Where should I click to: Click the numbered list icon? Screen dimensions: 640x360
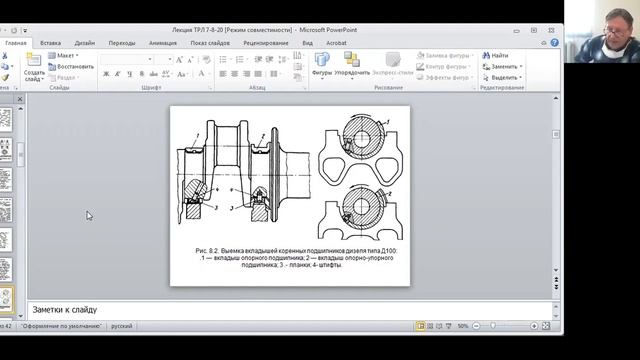pos(240,60)
